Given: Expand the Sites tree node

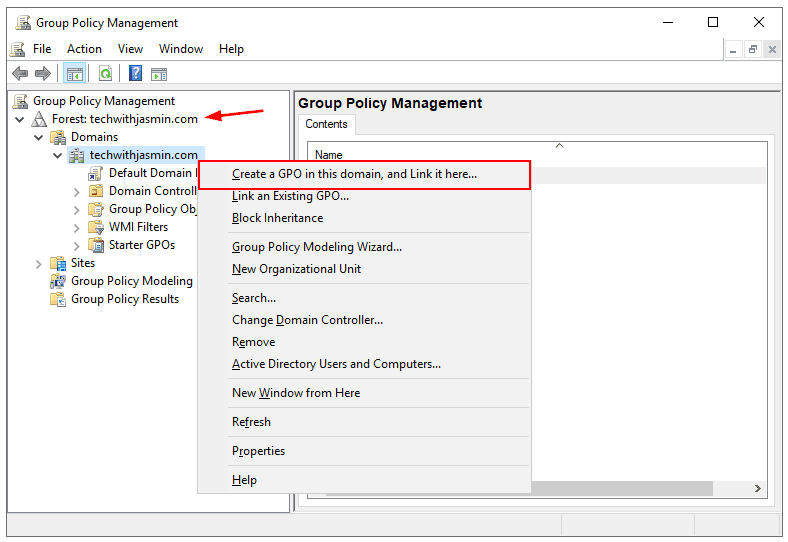Looking at the screenshot, I should pos(39,264).
